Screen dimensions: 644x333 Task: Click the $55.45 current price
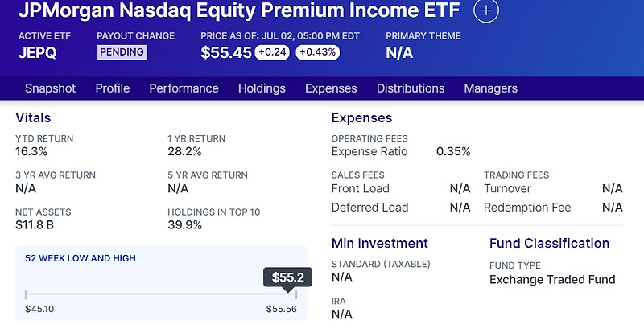tap(225, 53)
